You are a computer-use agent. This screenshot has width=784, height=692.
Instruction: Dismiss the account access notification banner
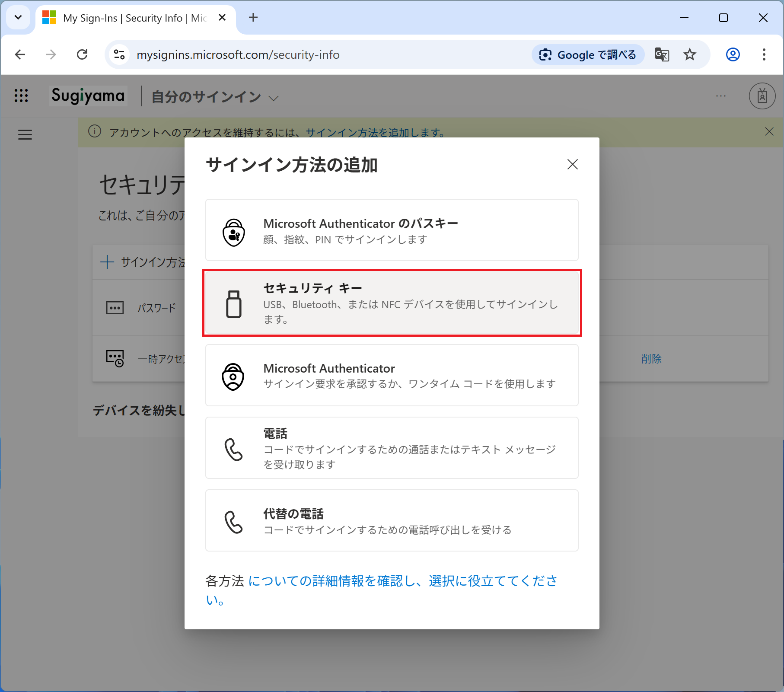769,132
